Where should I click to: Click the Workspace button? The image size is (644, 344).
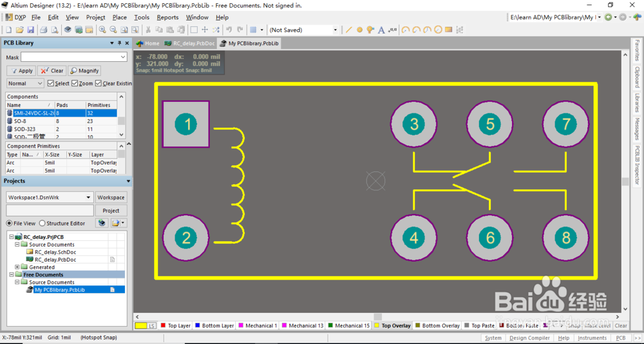click(x=111, y=197)
